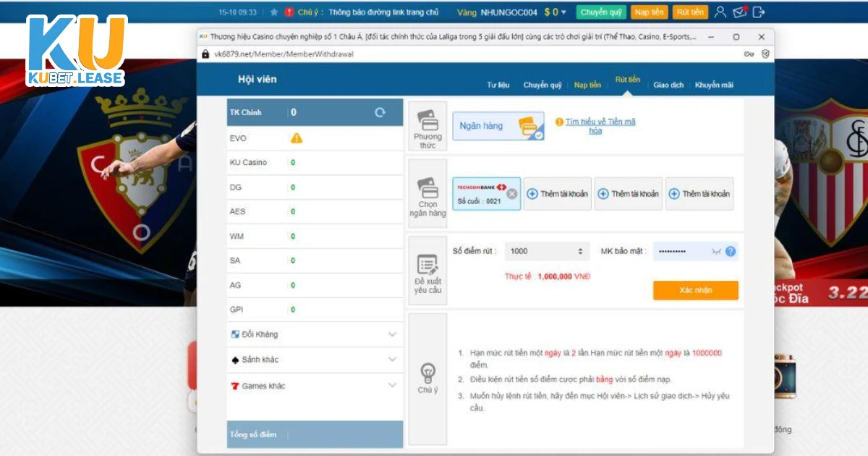Click the Đối Kháng category icon
Image resolution: width=868 pixels, height=456 pixels.
235,334
